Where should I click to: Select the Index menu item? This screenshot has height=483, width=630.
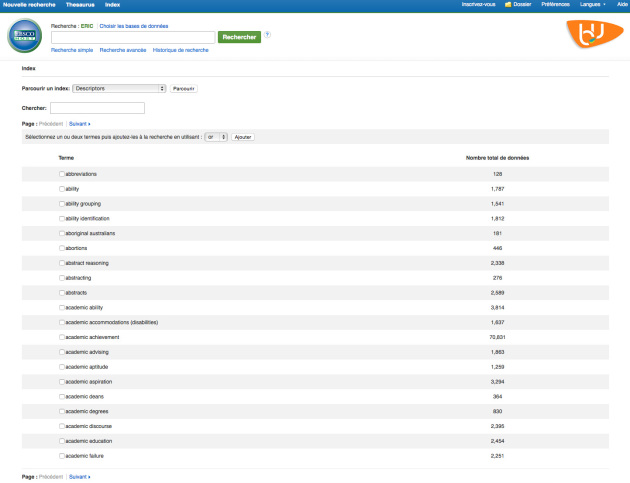pos(113,5)
